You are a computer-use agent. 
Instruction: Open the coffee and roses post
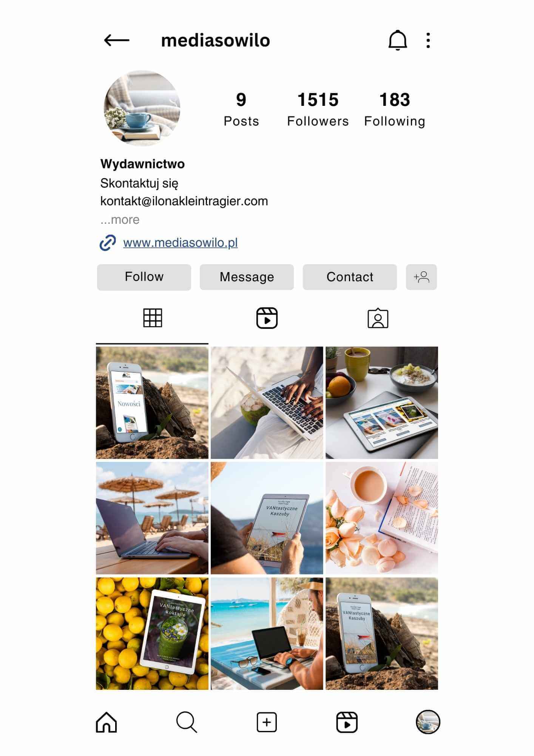coord(382,518)
